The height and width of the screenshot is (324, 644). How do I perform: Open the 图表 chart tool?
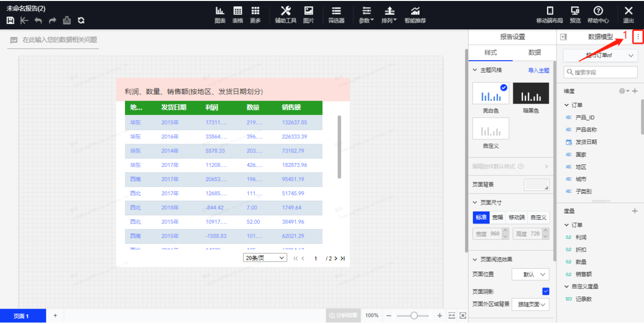point(220,14)
